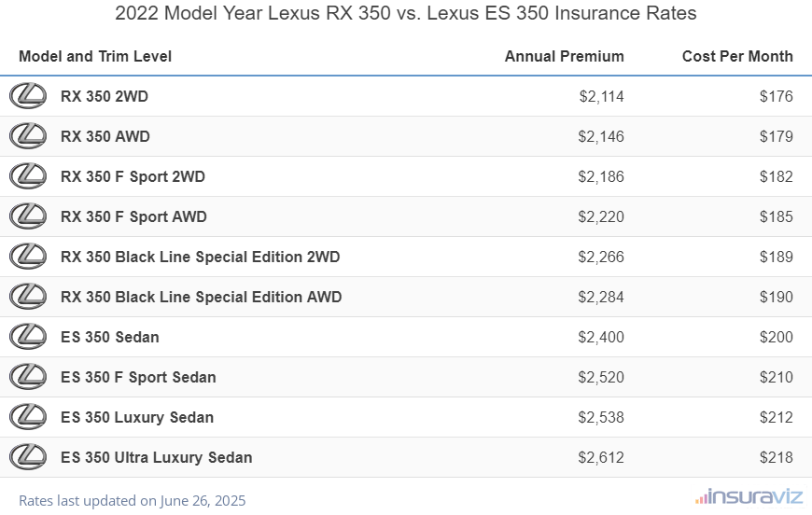The image size is (812, 515).
Task: Click the $2,284 annual premium value
Action: click(601, 297)
